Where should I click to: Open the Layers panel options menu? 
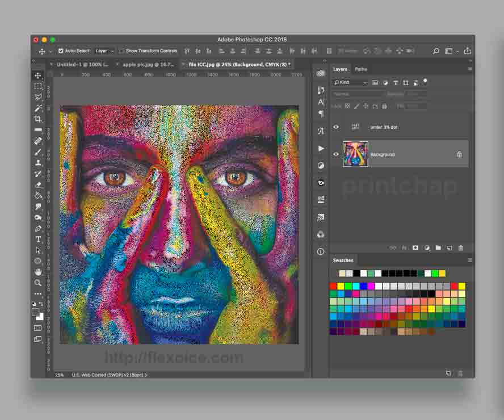point(469,69)
